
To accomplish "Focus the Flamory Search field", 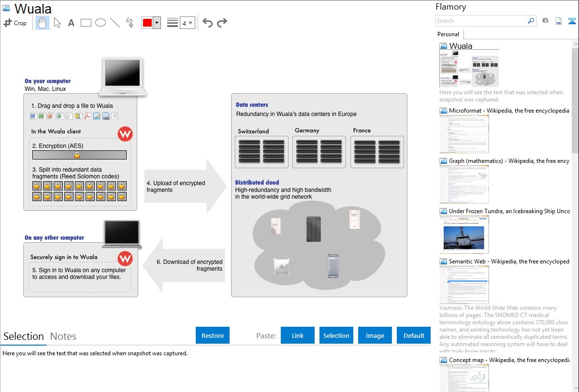I will coord(481,21).
